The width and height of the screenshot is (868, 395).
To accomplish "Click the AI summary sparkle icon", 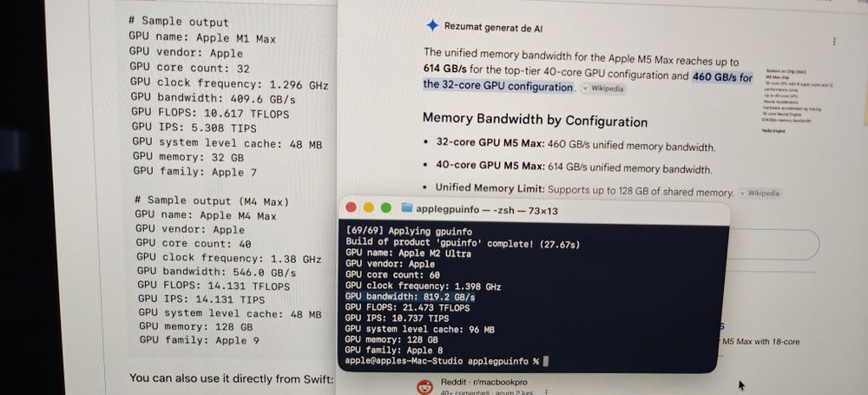I will pos(433,25).
